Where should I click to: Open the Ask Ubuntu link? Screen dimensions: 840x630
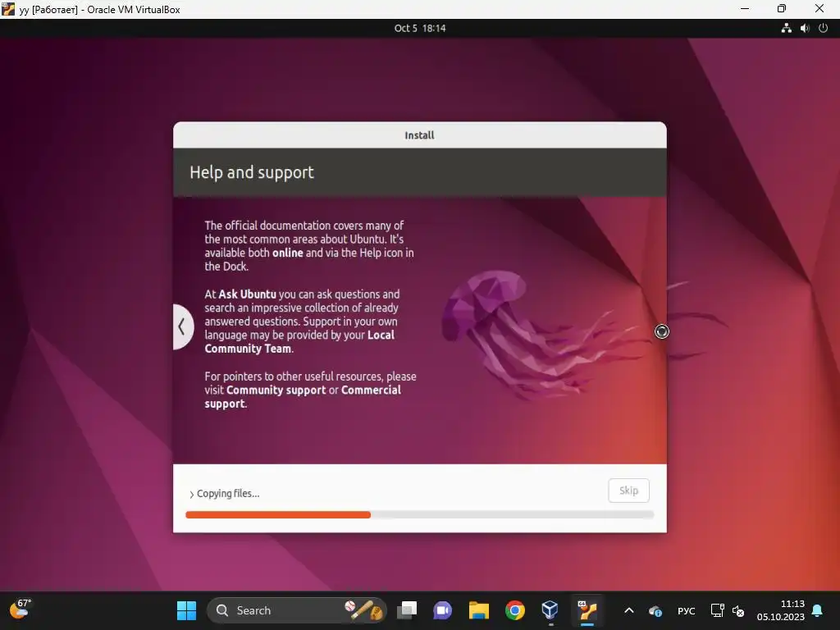click(248, 294)
